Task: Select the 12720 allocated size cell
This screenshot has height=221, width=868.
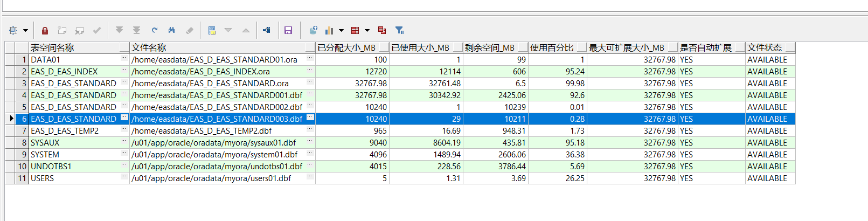Action: [352, 71]
